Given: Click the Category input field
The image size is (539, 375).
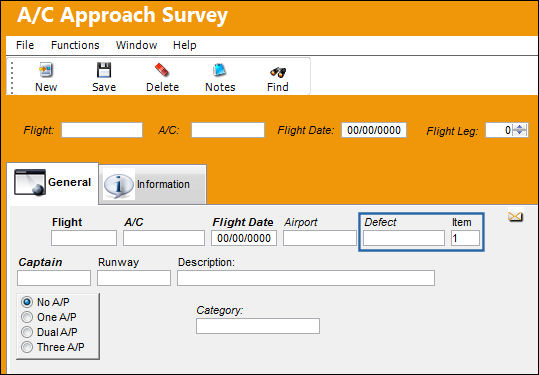Looking at the screenshot, I should 258,326.
